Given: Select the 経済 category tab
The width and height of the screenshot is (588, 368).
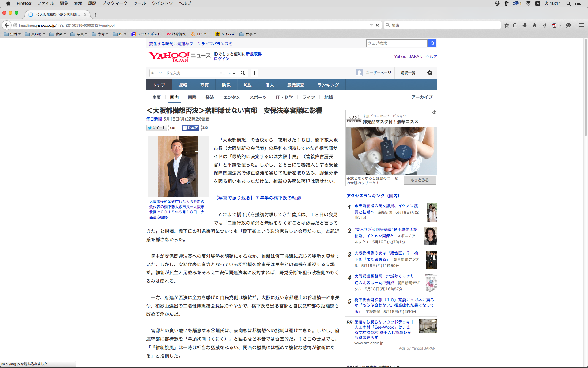Looking at the screenshot, I should [x=210, y=97].
